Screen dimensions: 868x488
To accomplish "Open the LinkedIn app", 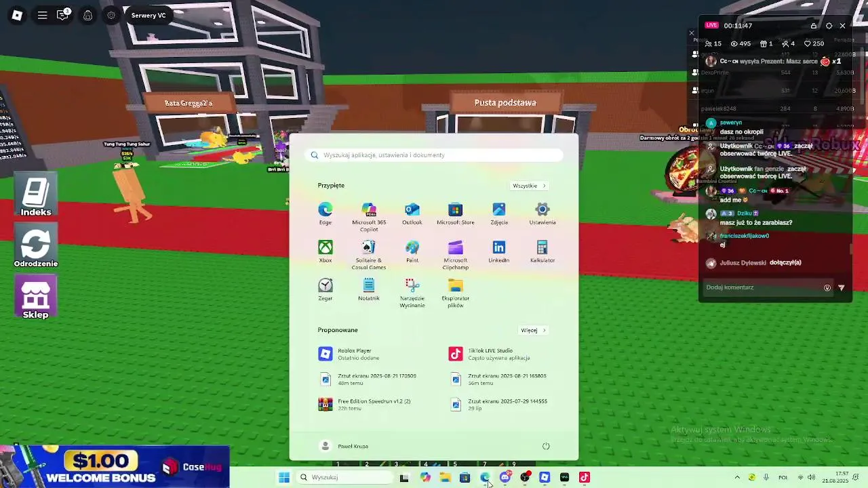I will pos(499,251).
